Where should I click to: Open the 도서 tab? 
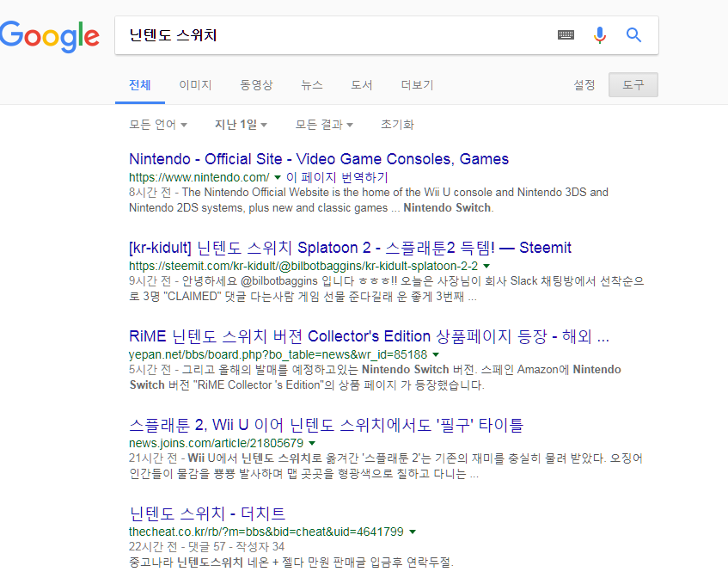coord(362,85)
